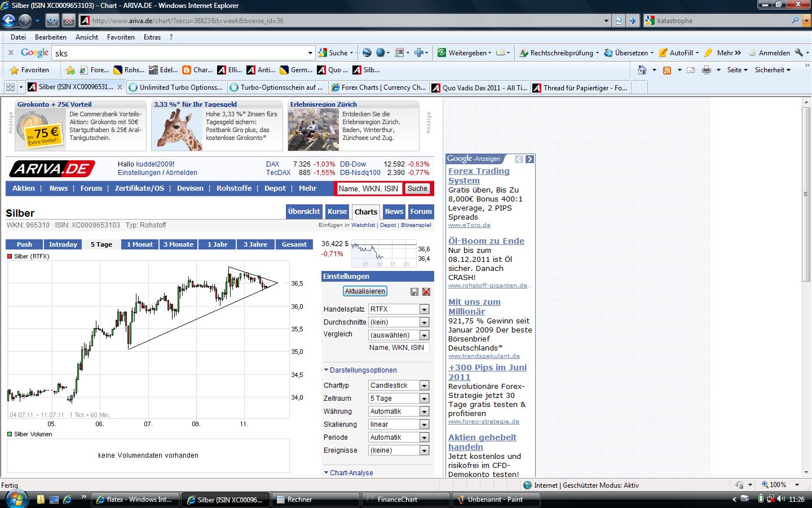Click the Print icon in command bar

[x=707, y=70]
